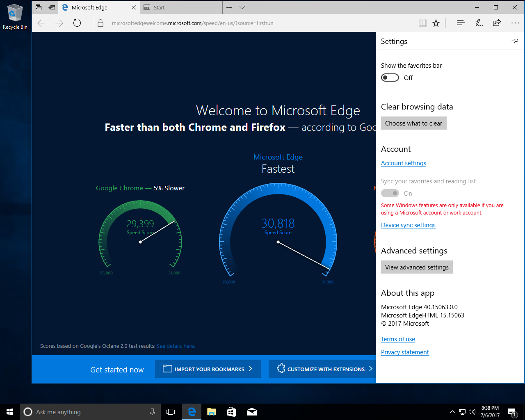
Task: Click the Edge version 40.15063.0.0 text
Action: coord(419,307)
